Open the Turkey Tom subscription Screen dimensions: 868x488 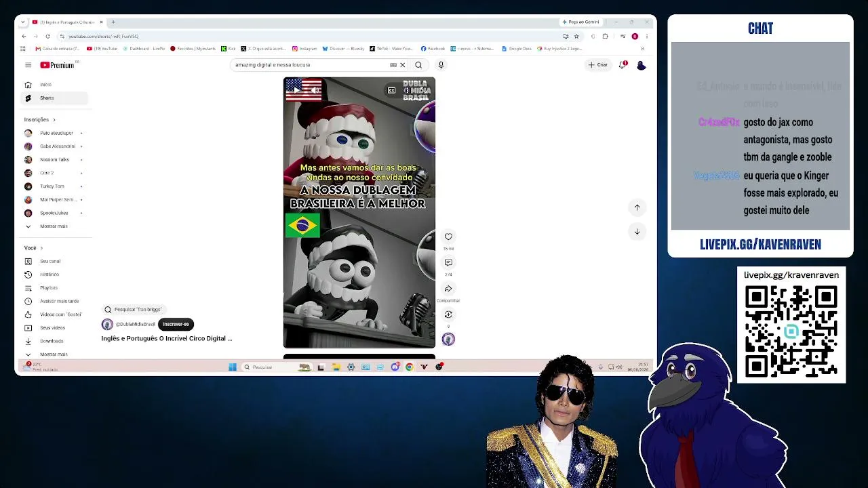54,186
